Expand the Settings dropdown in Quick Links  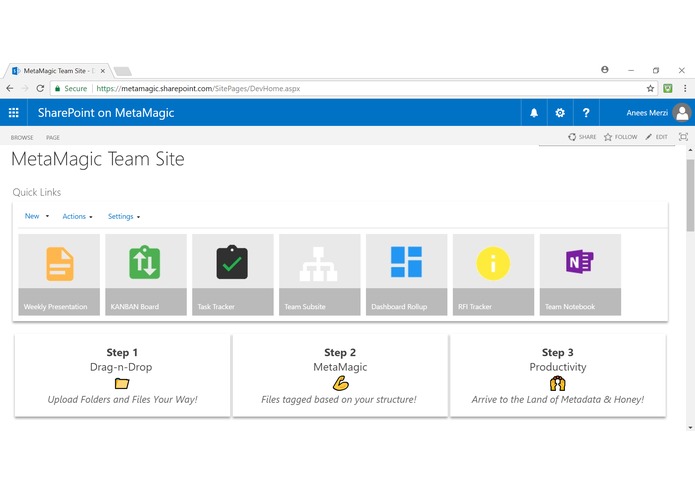tap(124, 216)
